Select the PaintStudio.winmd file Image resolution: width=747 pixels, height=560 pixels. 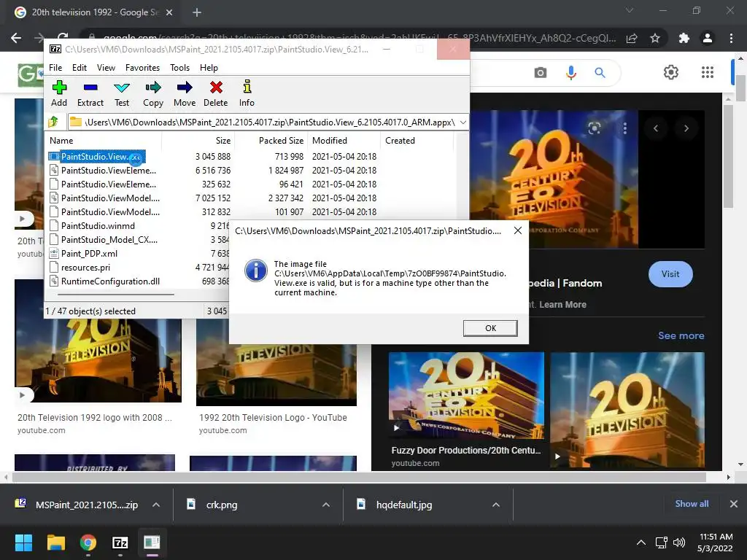(98, 226)
